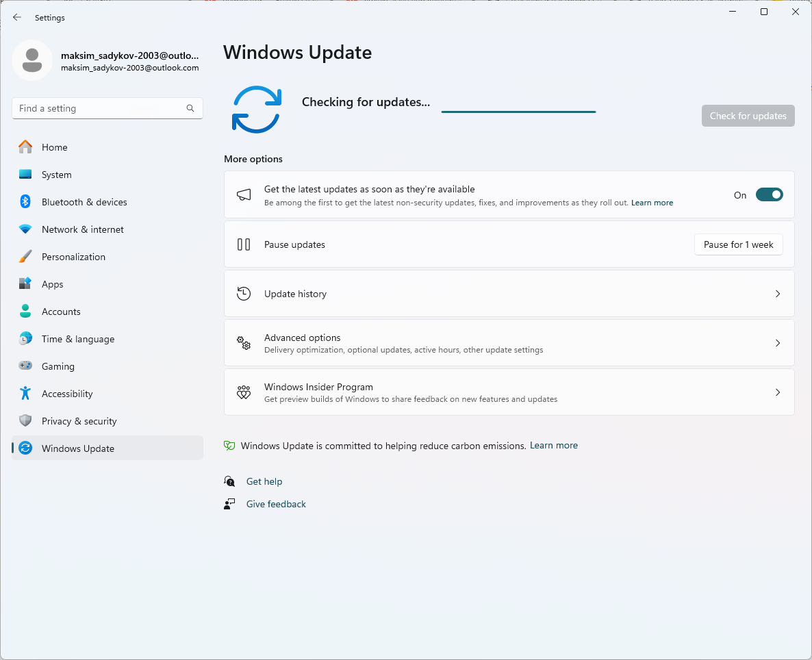This screenshot has width=812, height=660.
Task: Click the account email name text
Action: point(130,55)
